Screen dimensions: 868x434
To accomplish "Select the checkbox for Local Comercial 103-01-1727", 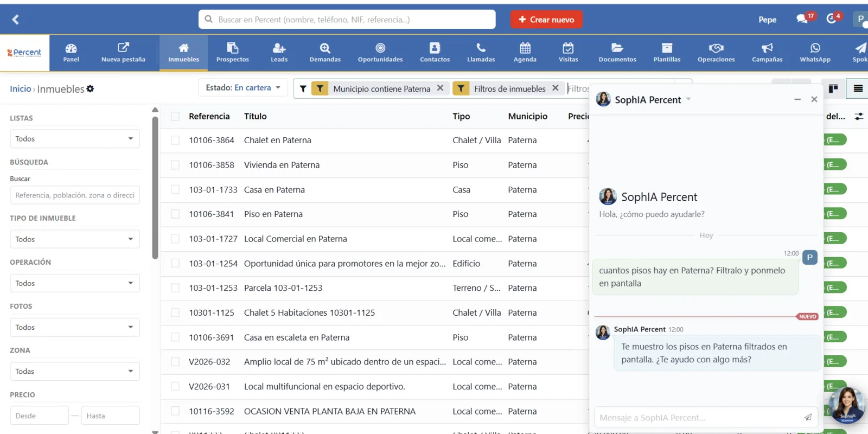I will pyautogui.click(x=175, y=239).
